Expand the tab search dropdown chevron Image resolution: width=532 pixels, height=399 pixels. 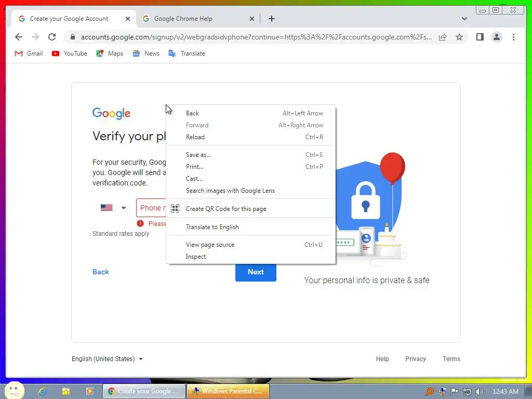tap(464, 19)
